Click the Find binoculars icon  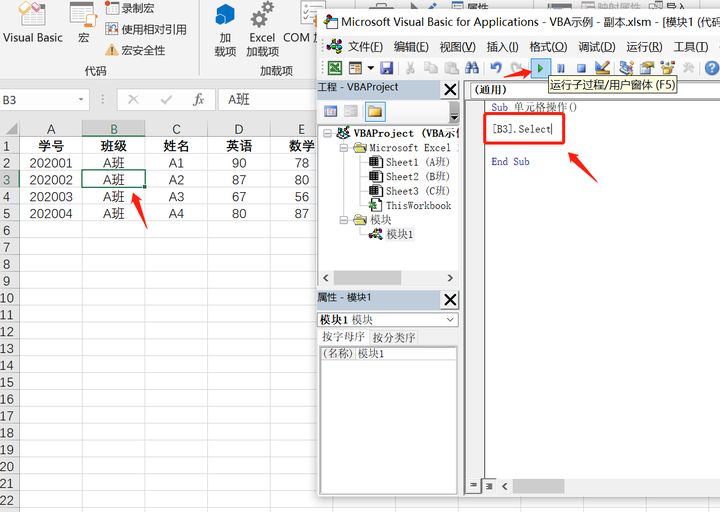472,68
